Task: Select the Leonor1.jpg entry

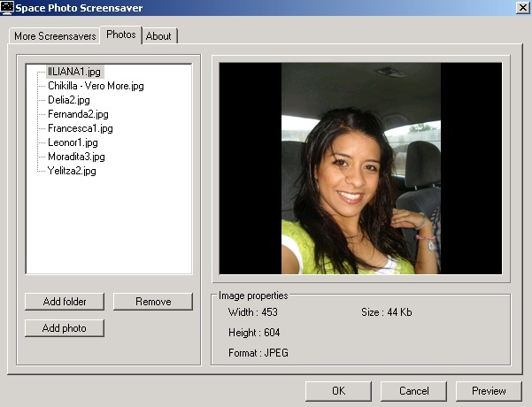Action: coord(73,142)
